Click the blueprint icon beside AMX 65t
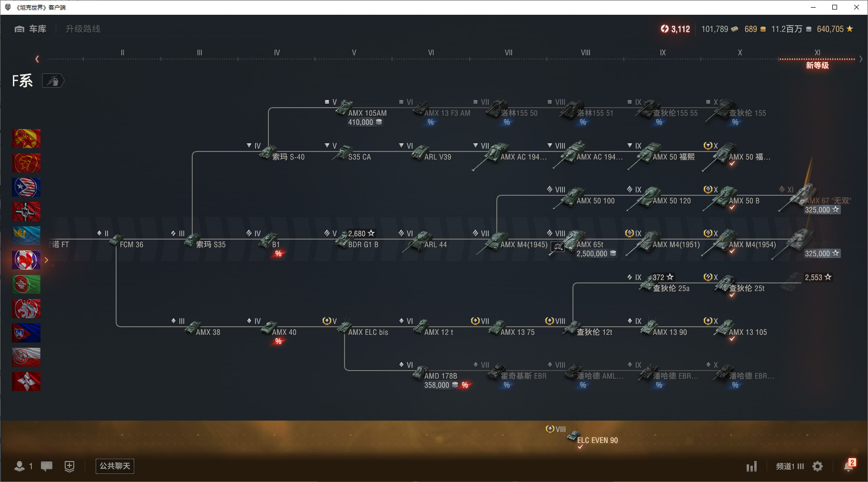 tap(558, 247)
